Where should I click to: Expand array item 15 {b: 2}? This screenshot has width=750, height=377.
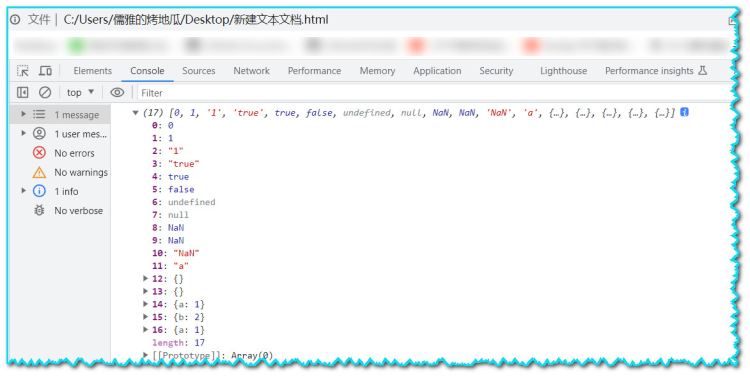(x=145, y=316)
